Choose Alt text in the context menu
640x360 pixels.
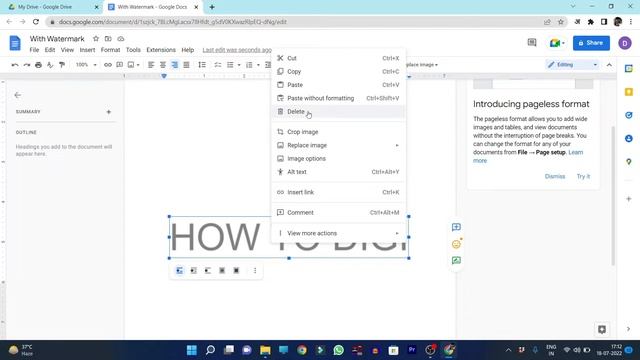[338, 172]
